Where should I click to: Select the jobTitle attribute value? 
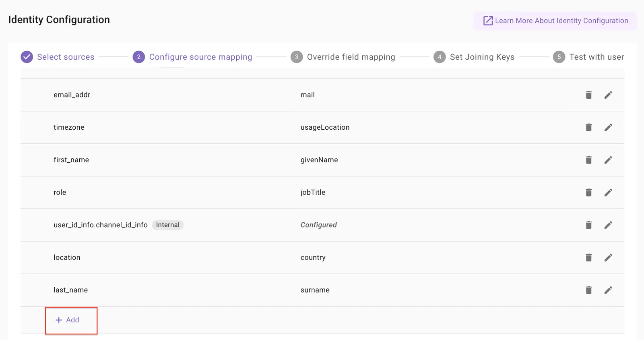313,193
